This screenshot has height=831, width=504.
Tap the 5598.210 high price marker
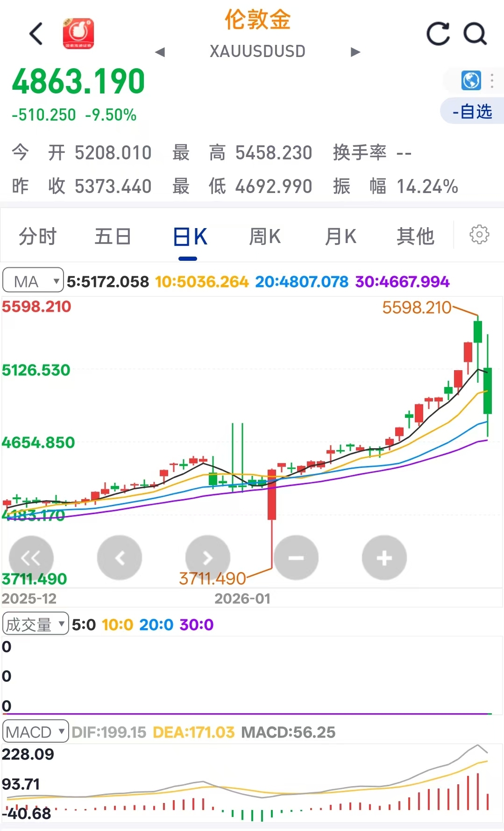417,308
